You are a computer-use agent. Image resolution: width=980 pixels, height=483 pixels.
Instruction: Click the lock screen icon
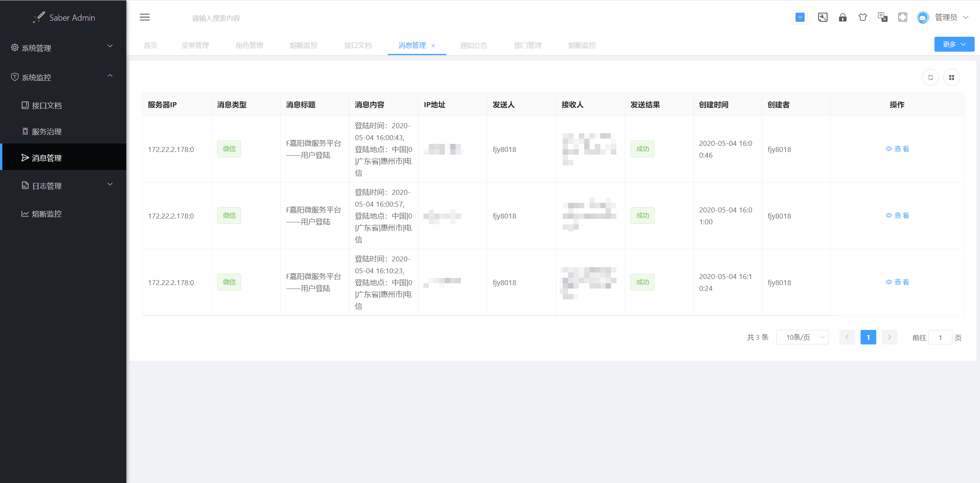pos(843,17)
